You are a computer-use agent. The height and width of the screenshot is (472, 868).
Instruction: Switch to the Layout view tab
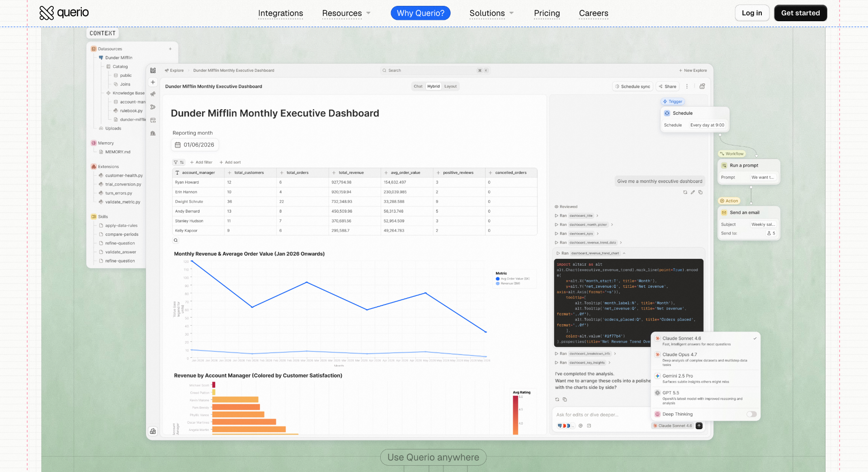(x=450, y=86)
